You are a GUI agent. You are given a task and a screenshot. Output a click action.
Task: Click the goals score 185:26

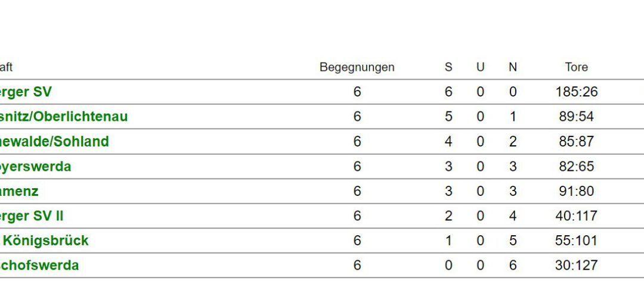(576, 92)
